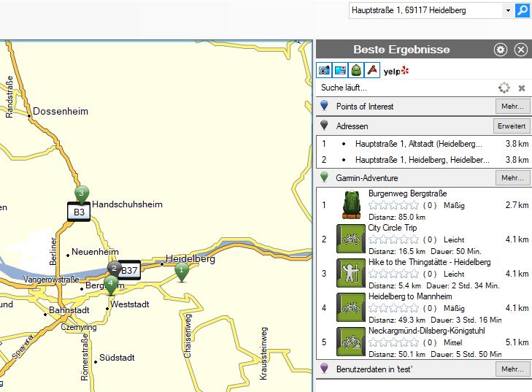Click the magnifier search button
Viewport: 532px width, 392px height.
[523, 10]
